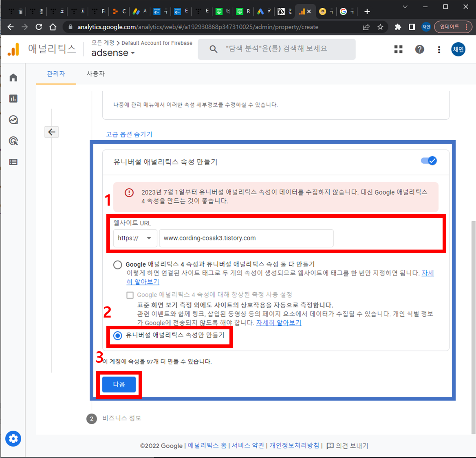Switch to the 관리자 tab
The width and height of the screenshot is (476, 458).
[x=56, y=74]
